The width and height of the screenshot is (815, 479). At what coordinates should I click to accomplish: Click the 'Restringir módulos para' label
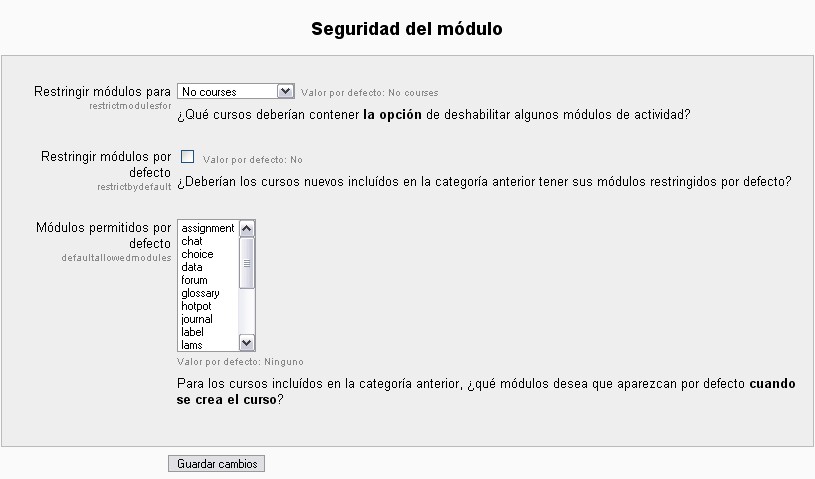tap(103, 91)
